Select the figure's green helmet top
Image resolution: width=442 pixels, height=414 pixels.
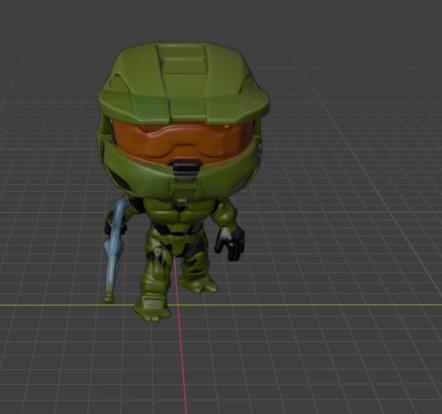coord(184,83)
